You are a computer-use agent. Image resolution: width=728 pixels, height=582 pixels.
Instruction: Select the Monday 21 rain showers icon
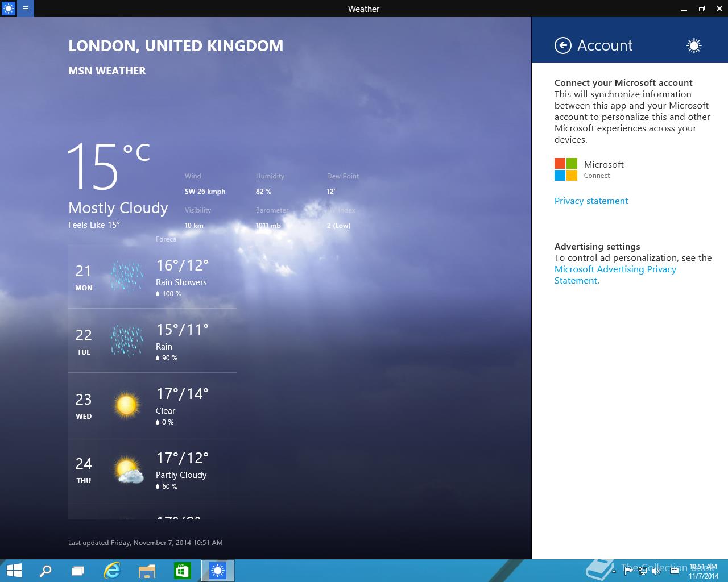(x=126, y=276)
